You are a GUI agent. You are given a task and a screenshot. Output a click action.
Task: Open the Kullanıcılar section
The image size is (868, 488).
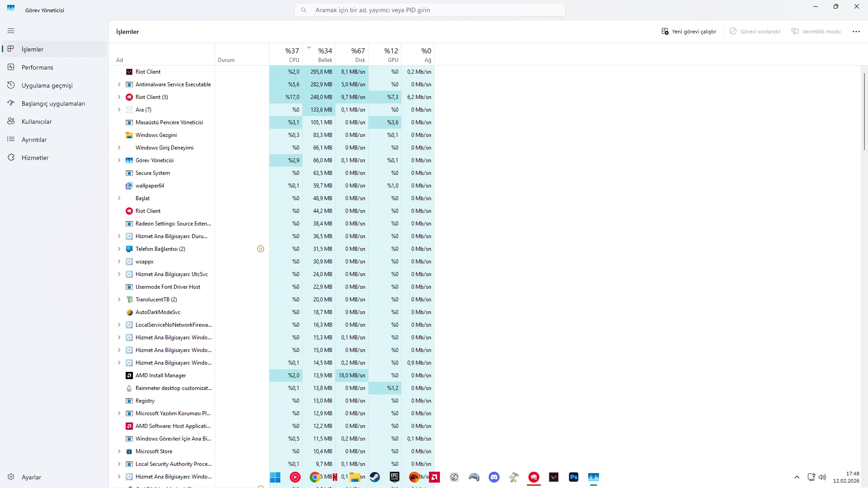click(x=36, y=122)
